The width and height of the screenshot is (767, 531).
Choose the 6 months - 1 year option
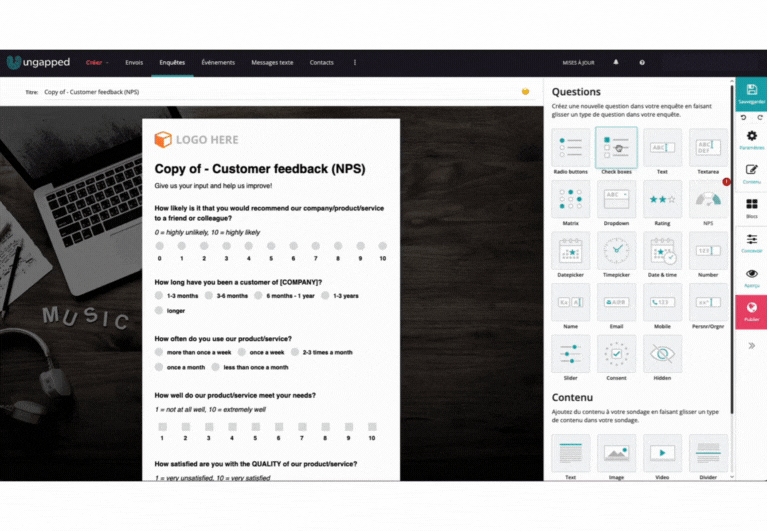[258, 295]
